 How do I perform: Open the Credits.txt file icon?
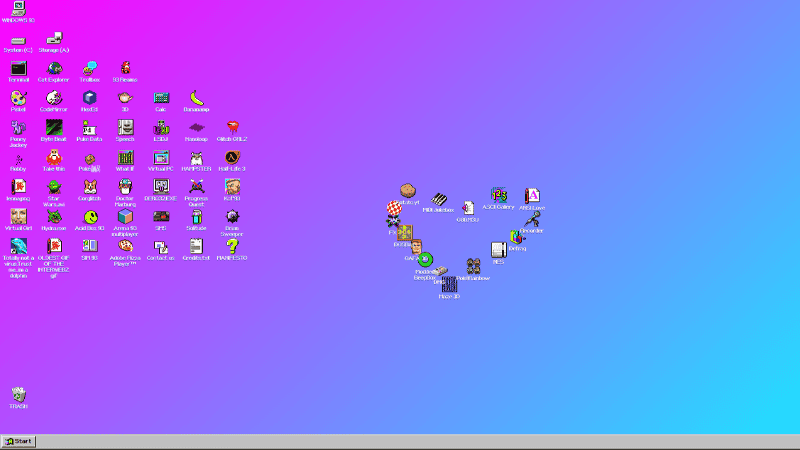[x=196, y=246]
